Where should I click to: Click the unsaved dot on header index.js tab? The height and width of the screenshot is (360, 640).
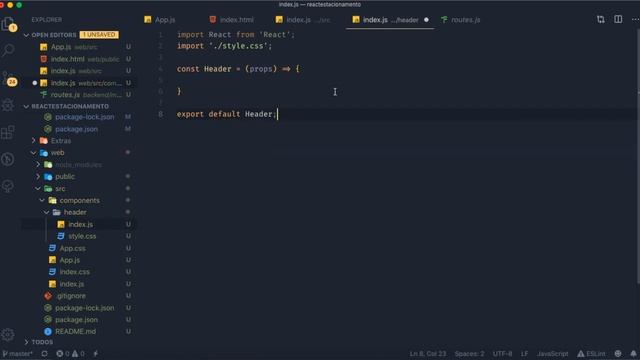(x=426, y=20)
